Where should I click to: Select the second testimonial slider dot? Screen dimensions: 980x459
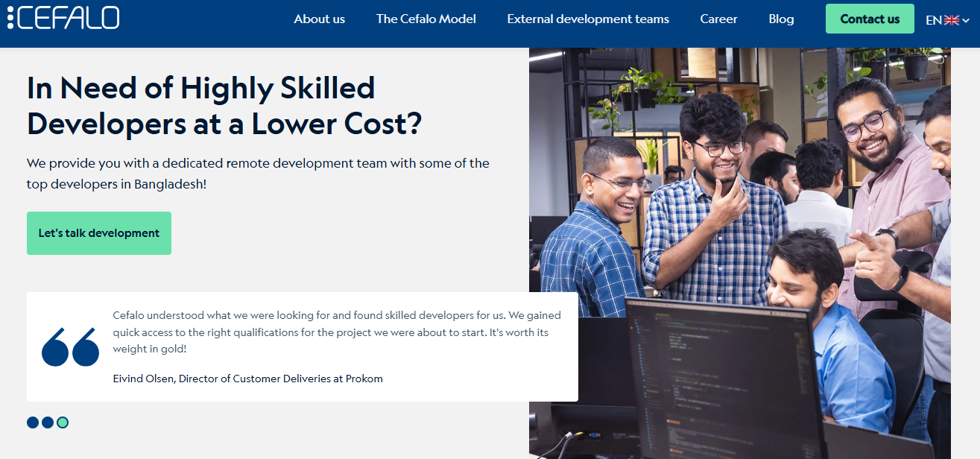[48, 422]
